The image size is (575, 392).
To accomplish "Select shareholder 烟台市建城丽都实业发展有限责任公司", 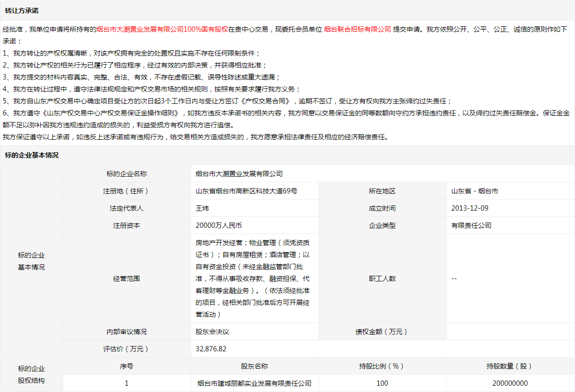I will 254,383.
